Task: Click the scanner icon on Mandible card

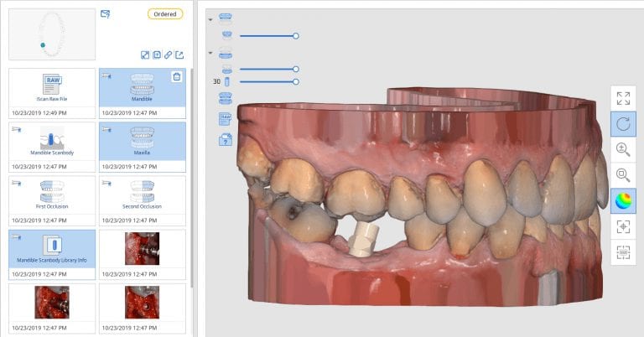Action: coord(106,75)
